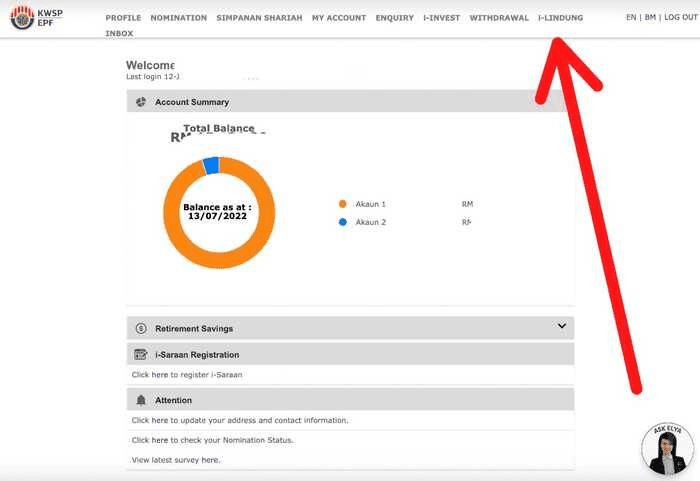Switch language to BM
The image size is (700, 481).
click(x=650, y=18)
